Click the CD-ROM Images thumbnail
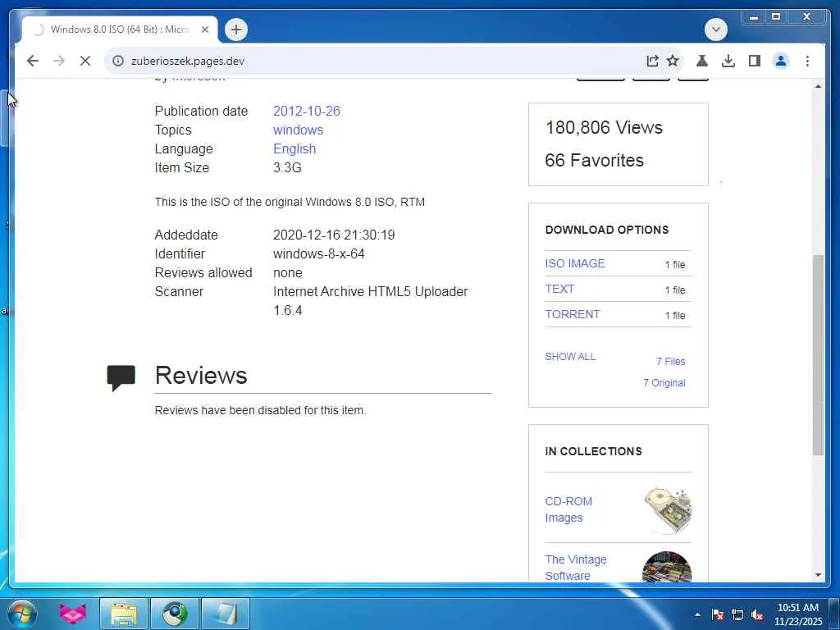 pos(668,509)
